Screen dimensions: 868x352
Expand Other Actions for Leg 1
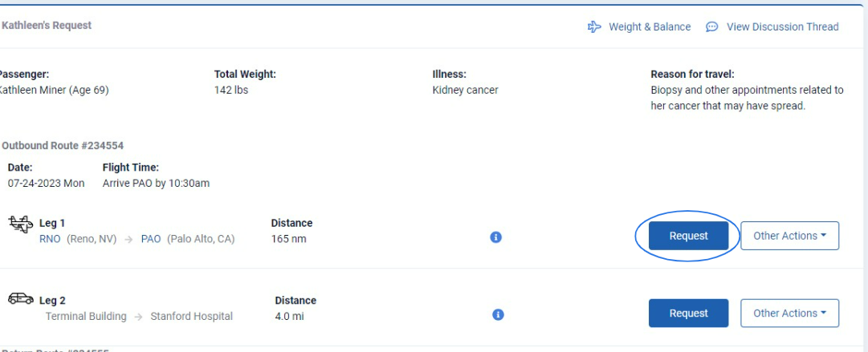[x=790, y=236]
